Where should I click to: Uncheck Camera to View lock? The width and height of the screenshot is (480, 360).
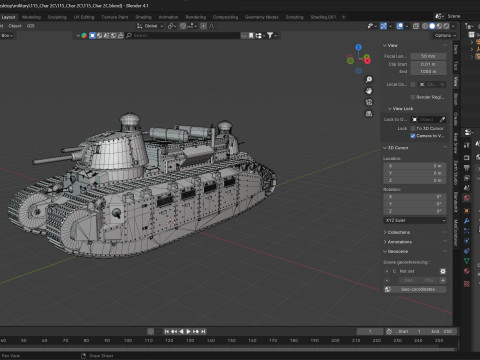413,136
